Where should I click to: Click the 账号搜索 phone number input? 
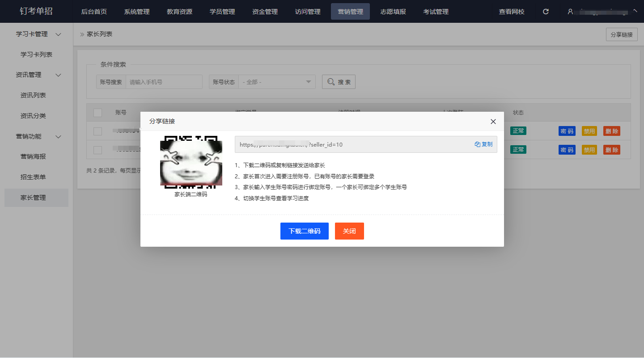pyautogui.click(x=164, y=82)
